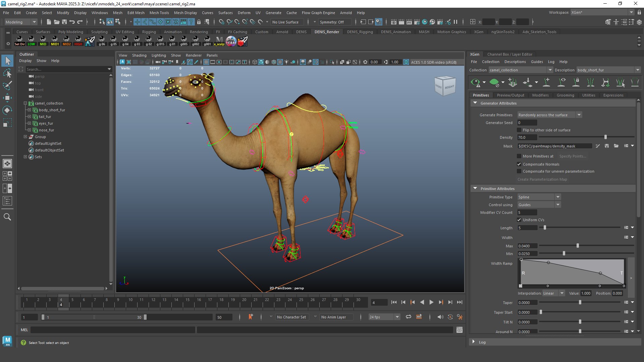The width and height of the screenshot is (644, 362).
Task: Open the Description dropdown
Action: coord(608,70)
